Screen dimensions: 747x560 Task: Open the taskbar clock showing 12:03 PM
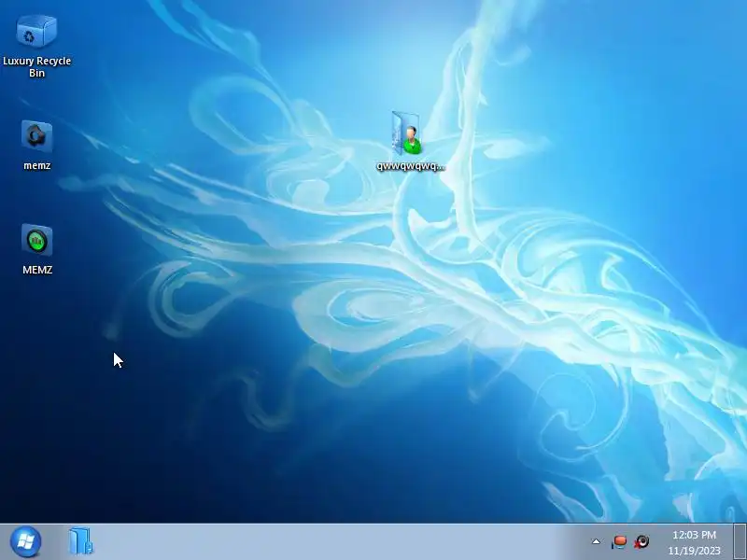(x=694, y=535)
